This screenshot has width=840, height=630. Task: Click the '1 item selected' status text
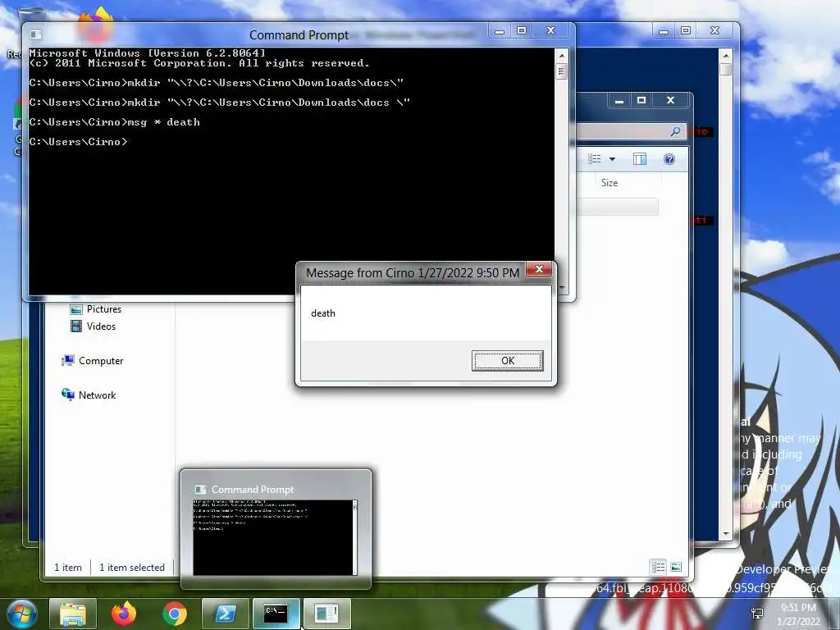click(132, 568)
